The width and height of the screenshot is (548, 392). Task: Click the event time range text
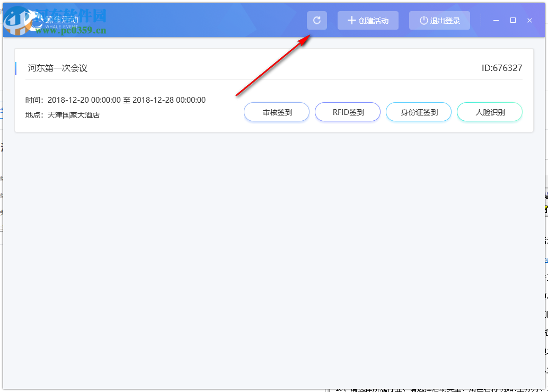[x=116, y=100]
